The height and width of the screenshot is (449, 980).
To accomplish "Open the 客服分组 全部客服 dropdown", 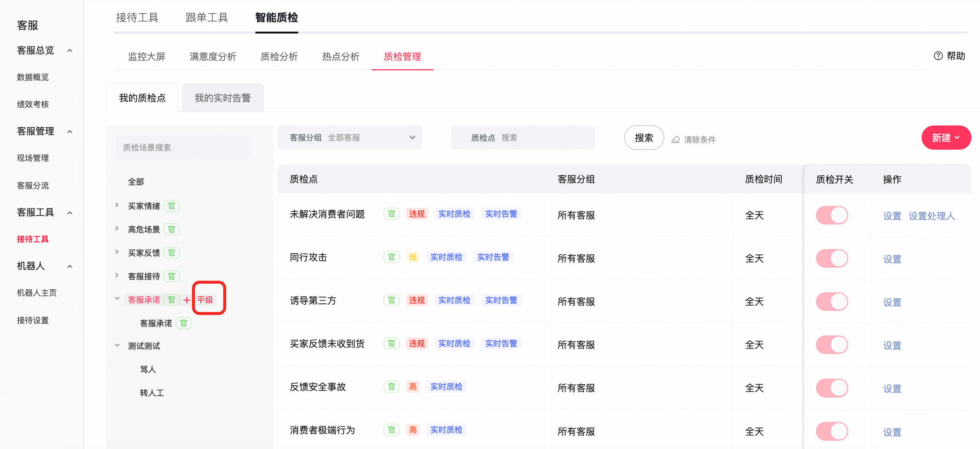I will [349, 137].
